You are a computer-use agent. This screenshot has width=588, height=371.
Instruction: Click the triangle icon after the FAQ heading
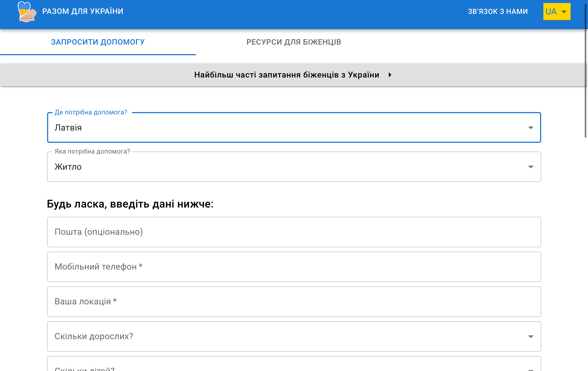(x=390, y=75)
